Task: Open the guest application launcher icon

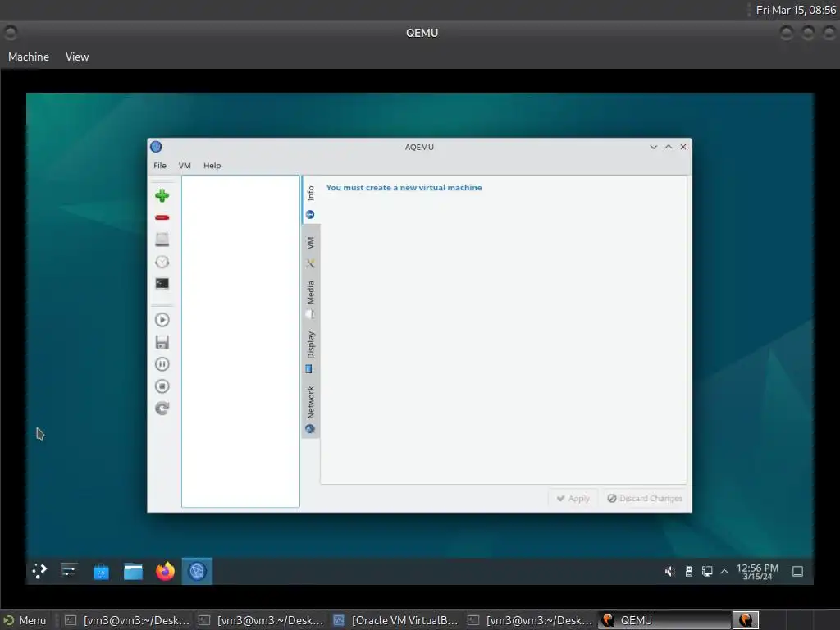Action: (39, 571)
